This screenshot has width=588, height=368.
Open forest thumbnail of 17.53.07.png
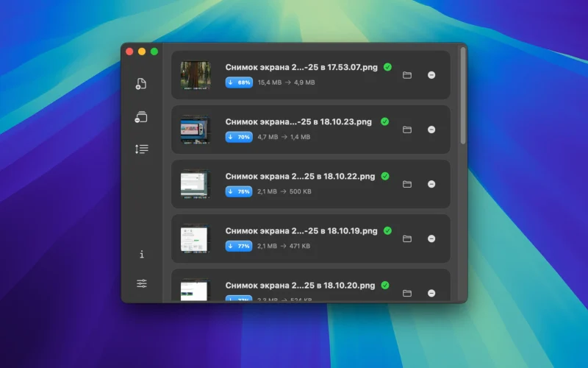click(196, 76)
